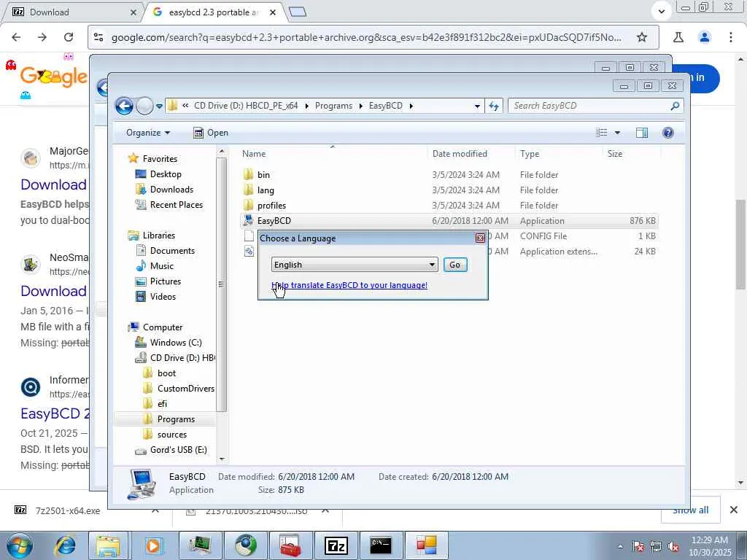This screenshot has width=747, height=560.
Task: Click the Open toolbar button
Action: coord(211,133)
